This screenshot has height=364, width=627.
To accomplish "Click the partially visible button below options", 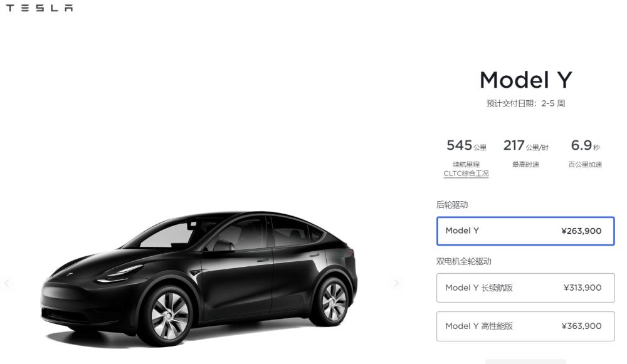I will click(x=525, y=361).
